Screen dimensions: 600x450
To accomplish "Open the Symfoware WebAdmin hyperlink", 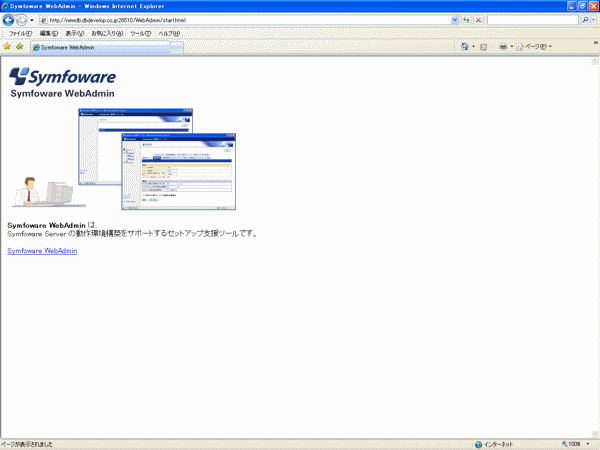I will [42, 251].
